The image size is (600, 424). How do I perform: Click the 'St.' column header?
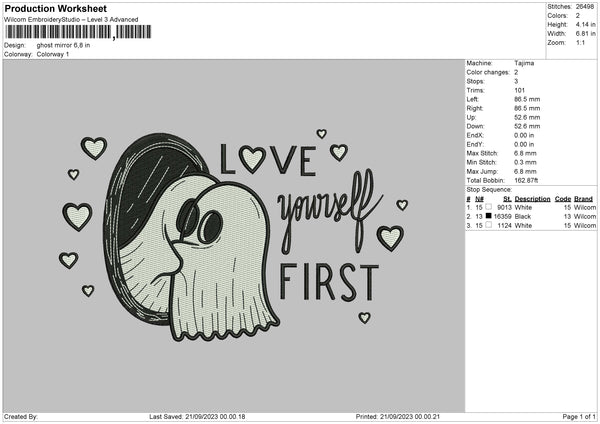pos(507,199)
